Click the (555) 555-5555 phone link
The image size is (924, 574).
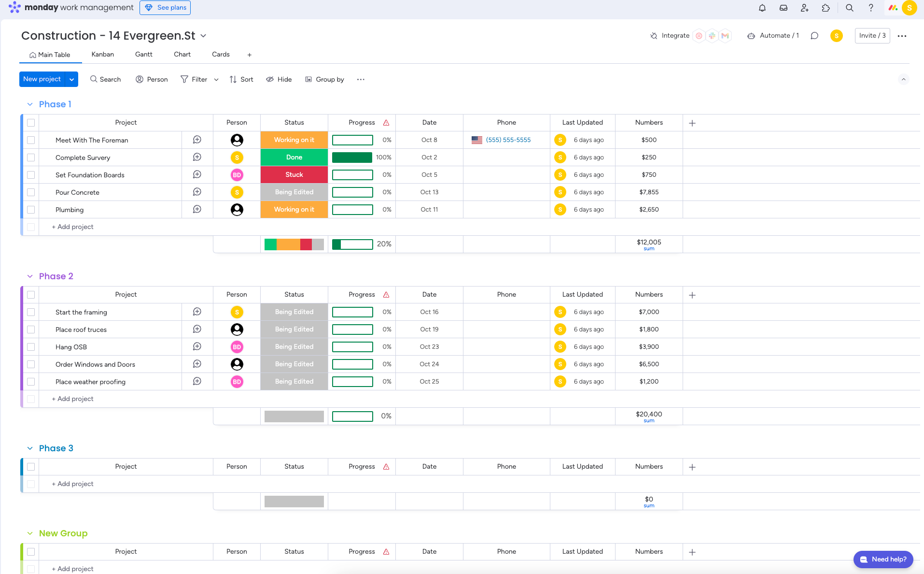tap(508, 140)
